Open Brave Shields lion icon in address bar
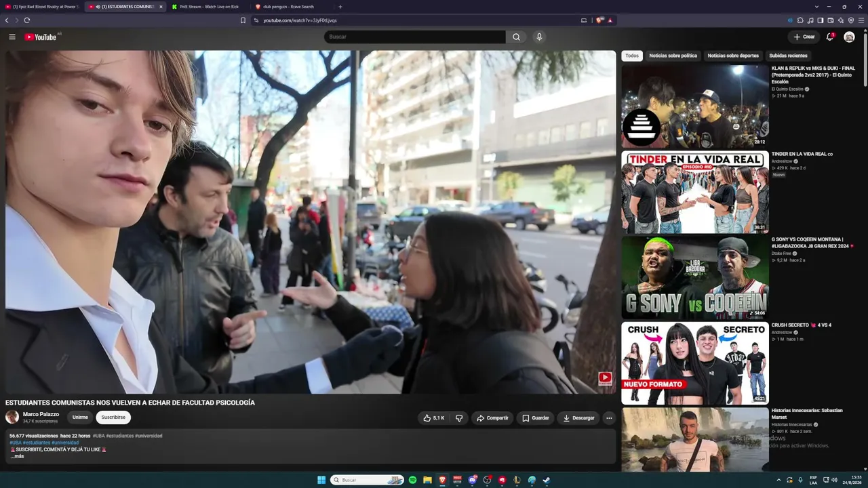868x488 pixels. coord(599,20)
